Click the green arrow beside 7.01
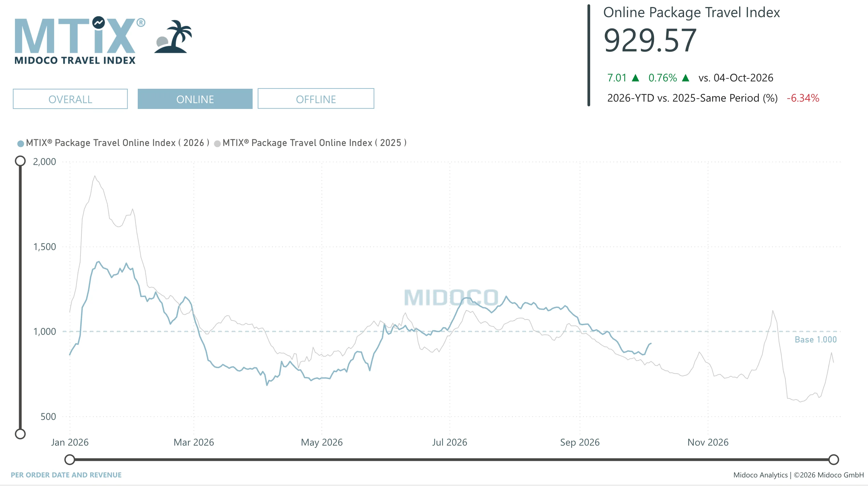Image resolution: width=868 pixels, height=486 pixels. (635, 78)
